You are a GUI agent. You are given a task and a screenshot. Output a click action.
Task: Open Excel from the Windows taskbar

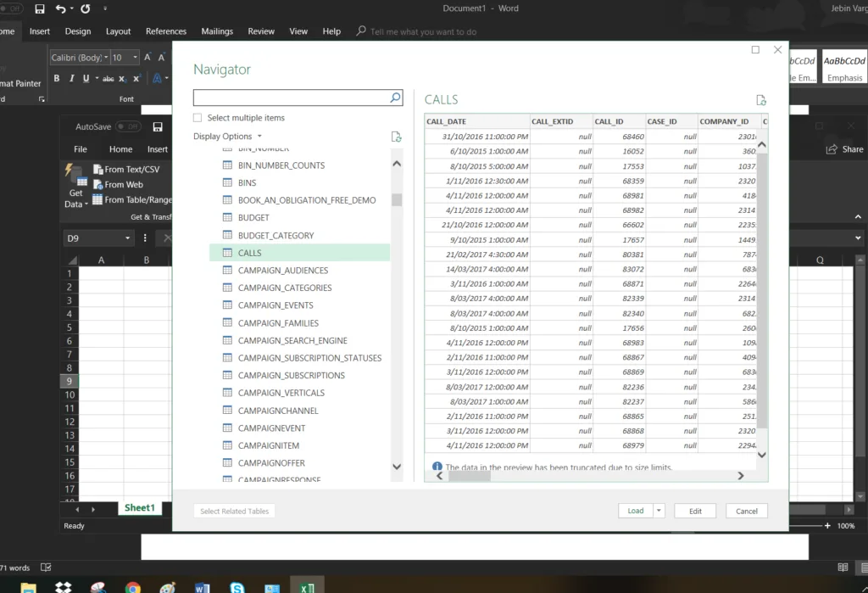tap(308, 586)
